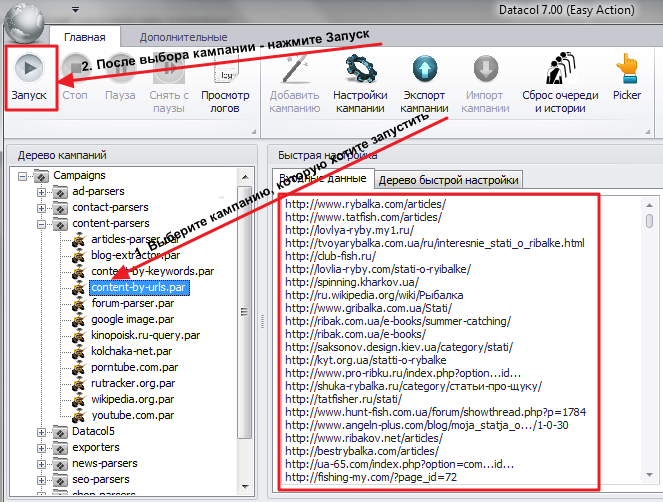Click campaign tree vertical scrollbar thumb
663x502 pixels.
tap(244, 312)
